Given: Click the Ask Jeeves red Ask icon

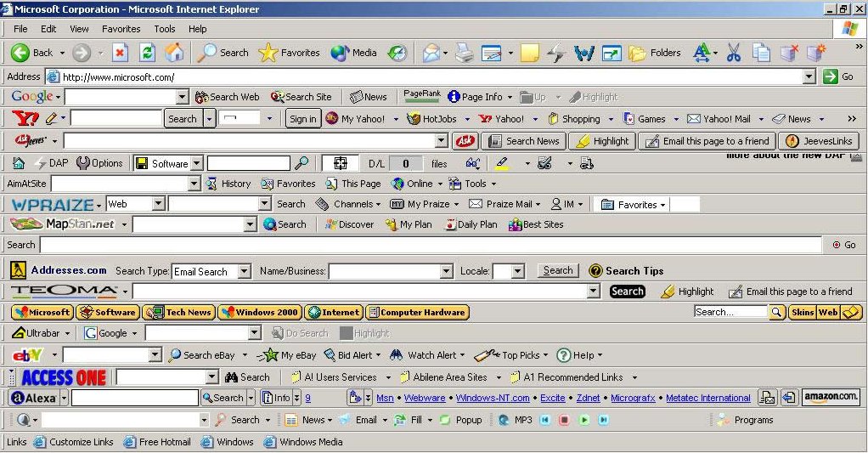Looking at the screenshot, I should 465,141.
